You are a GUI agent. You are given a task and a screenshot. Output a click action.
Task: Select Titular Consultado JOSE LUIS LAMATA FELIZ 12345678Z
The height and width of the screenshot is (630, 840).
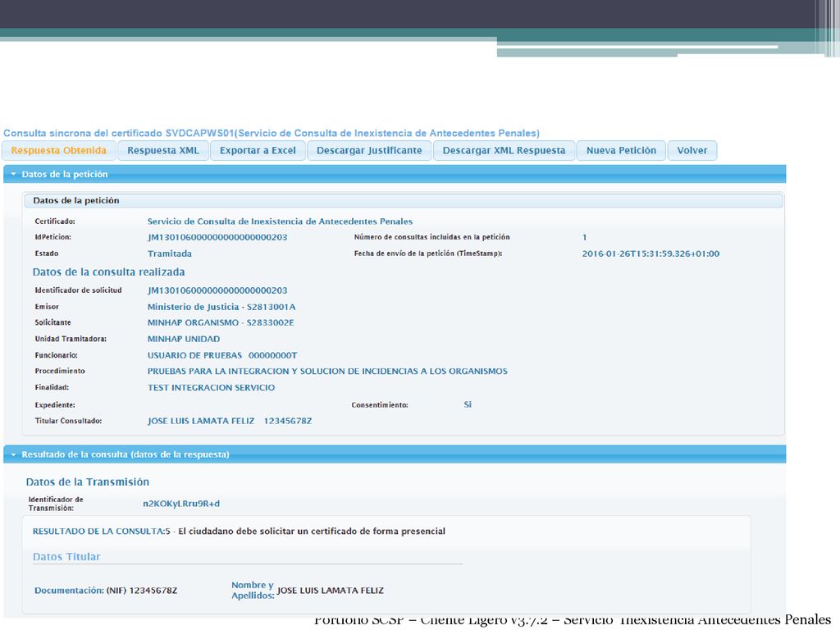click(230, 421)
